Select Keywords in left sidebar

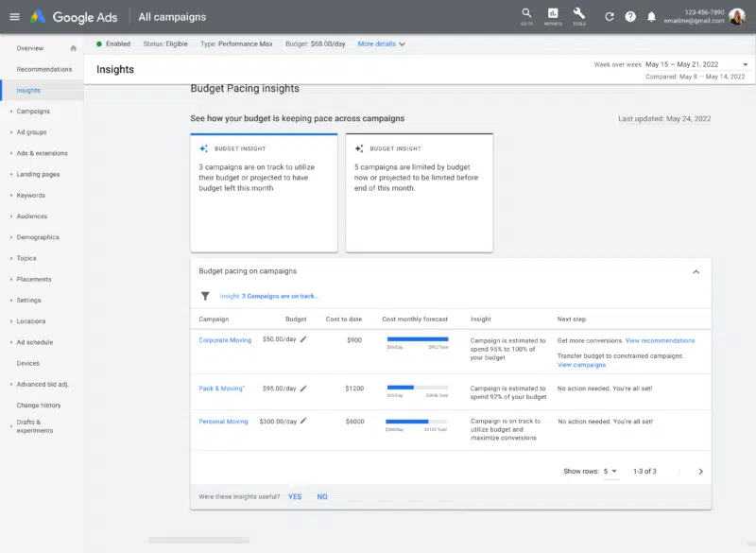(x=30, y=196)
